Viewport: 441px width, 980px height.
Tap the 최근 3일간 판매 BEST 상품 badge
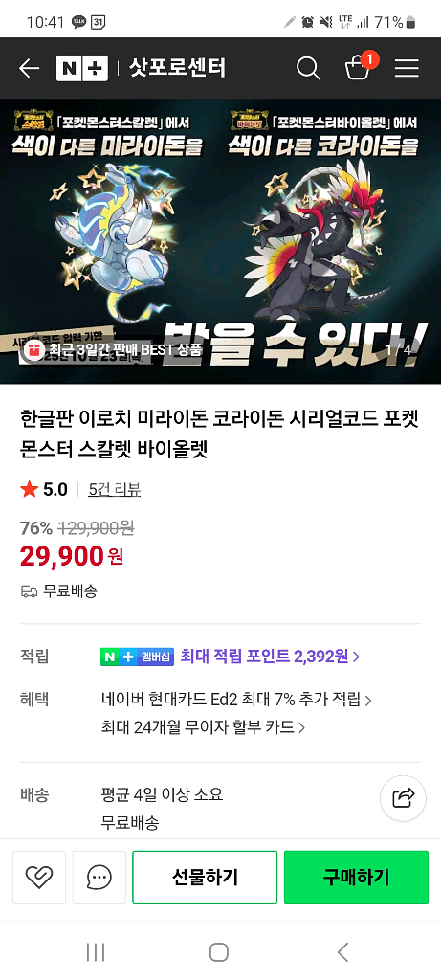point(111,350)
